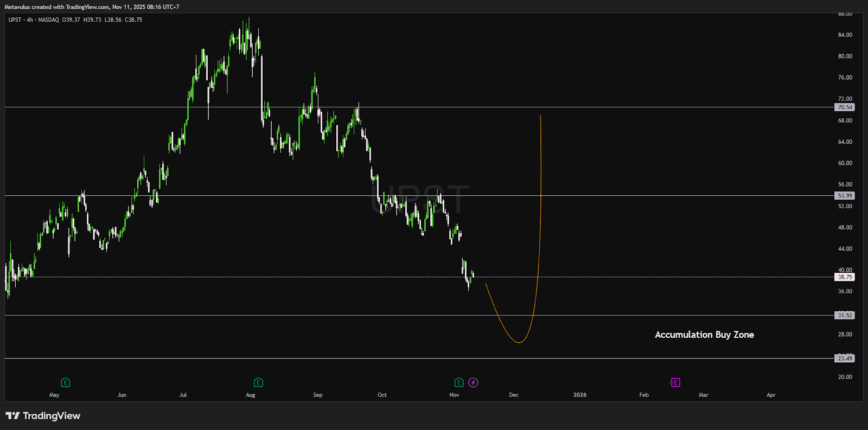This screenshot has width=868, height=430.
Task: Click the 31.52 support level label
Action: tap(845, 315)
